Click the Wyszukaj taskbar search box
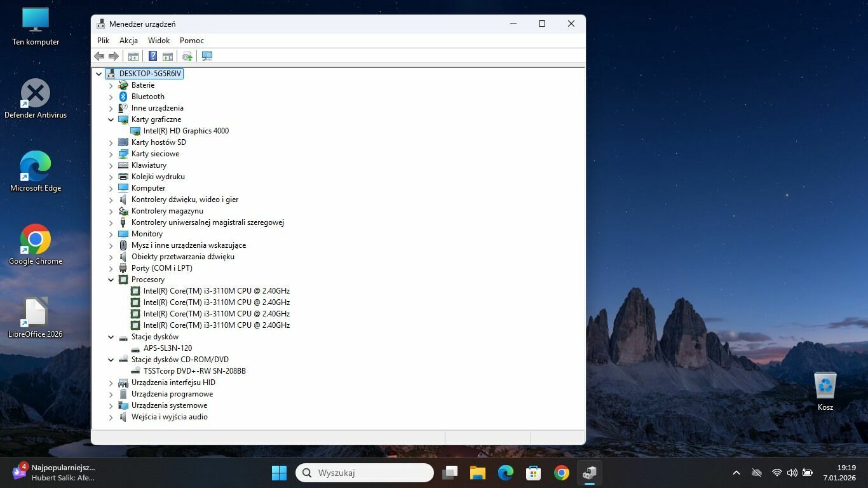 point(365,473)
